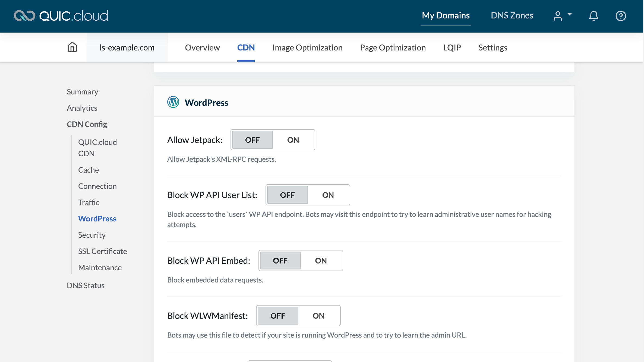Click the WordPress logo in the section header
Image resolution: width=644 pixels, height=362 pixels.
pyautogui.click(x=173, y=102)
